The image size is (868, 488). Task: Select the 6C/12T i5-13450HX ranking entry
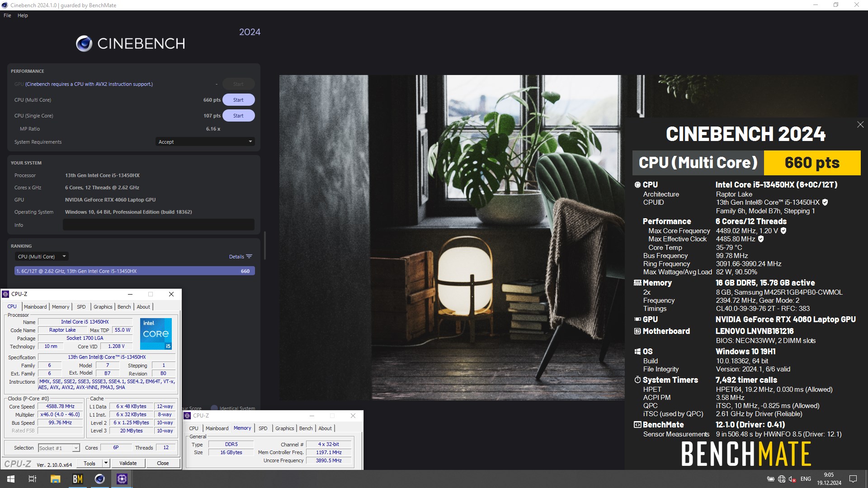135,271
